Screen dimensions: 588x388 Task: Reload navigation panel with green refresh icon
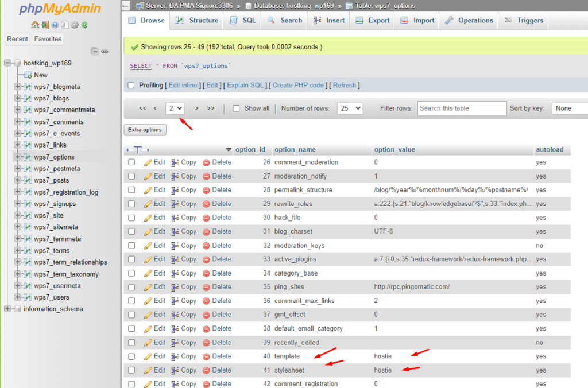[x=84, y=25]
